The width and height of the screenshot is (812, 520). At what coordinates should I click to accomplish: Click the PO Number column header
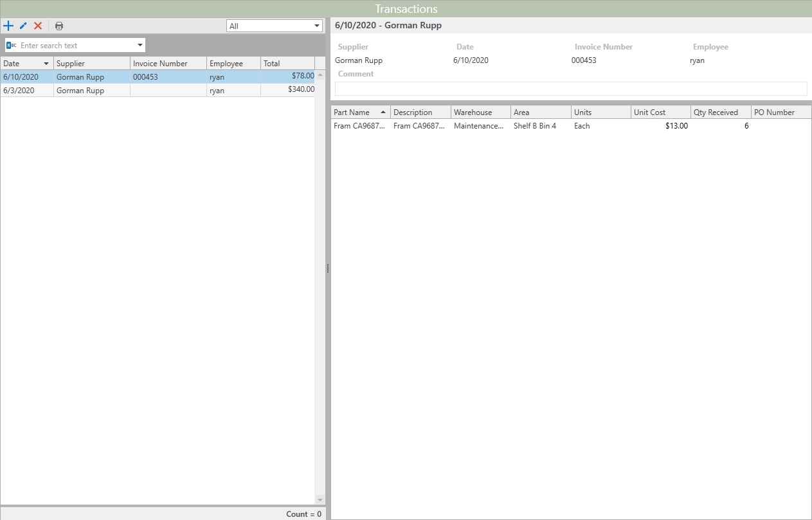click(x=780, y=112)
